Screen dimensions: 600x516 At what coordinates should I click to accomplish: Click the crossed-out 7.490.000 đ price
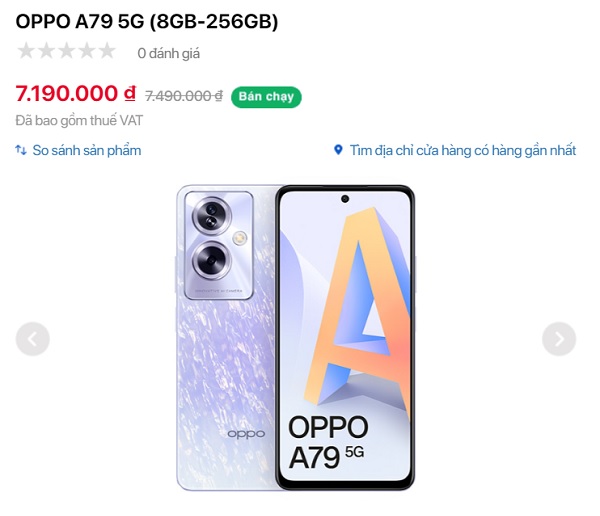pyautogui.click(x=184, y=96)
